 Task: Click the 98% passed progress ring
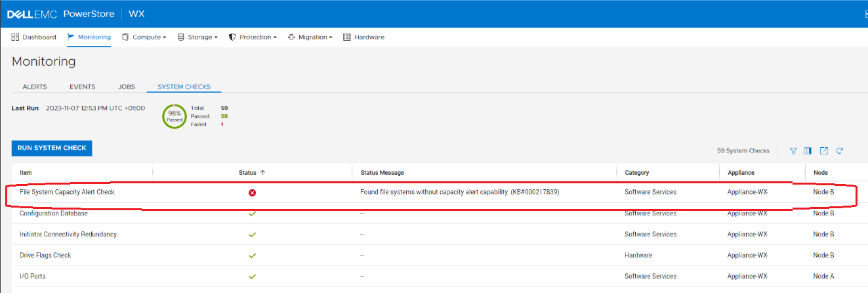click(175, 116)
